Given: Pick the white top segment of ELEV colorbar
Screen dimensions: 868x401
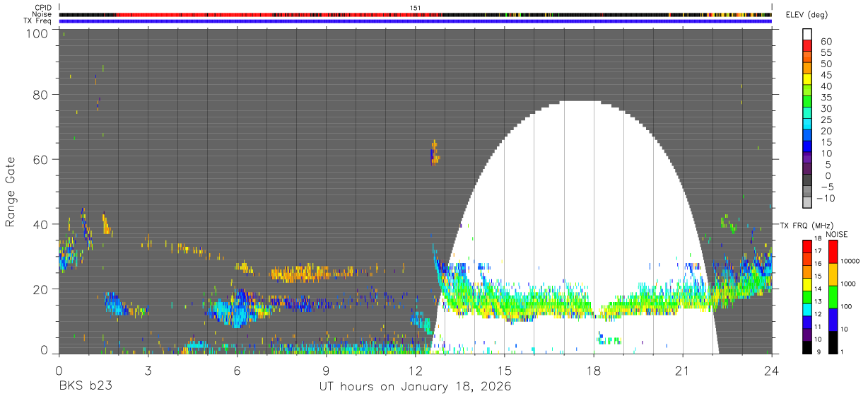Looking at the screenshot, I should (808, 34).
